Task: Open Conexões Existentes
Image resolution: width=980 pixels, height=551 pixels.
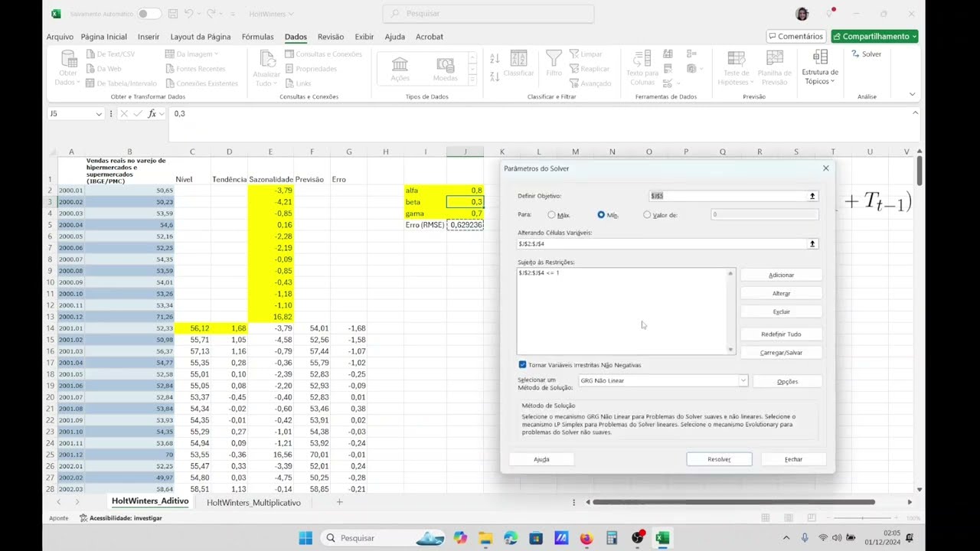Action: (201, 83)
